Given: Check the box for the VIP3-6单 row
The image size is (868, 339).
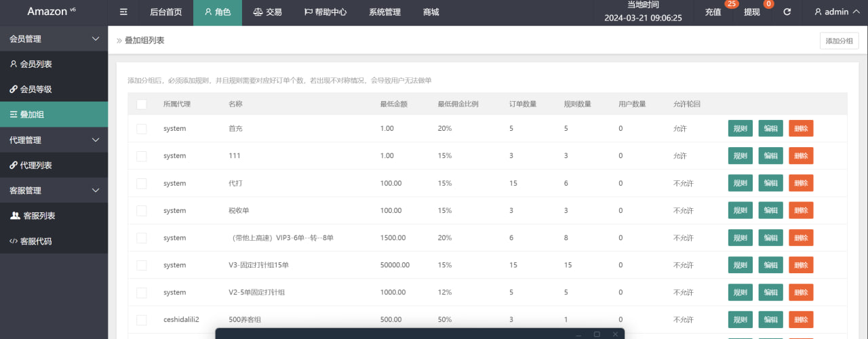Looking at the screenshot, I should click(142, 238).
